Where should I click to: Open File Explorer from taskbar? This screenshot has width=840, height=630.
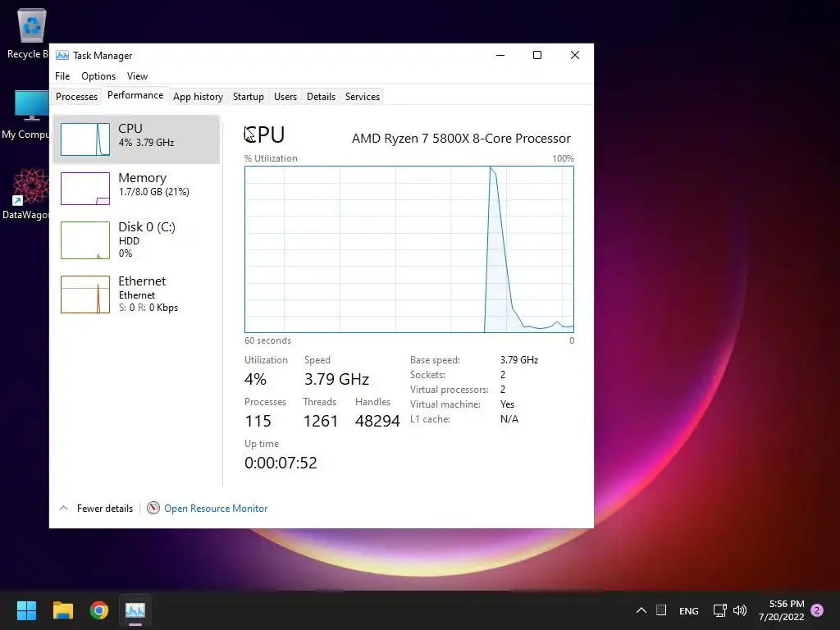pos(62,610)
